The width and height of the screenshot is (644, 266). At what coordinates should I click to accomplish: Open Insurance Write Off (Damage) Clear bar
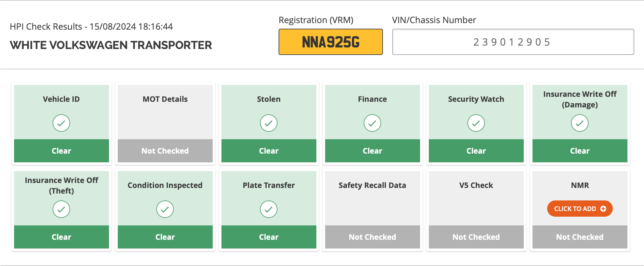coord(580,151)
